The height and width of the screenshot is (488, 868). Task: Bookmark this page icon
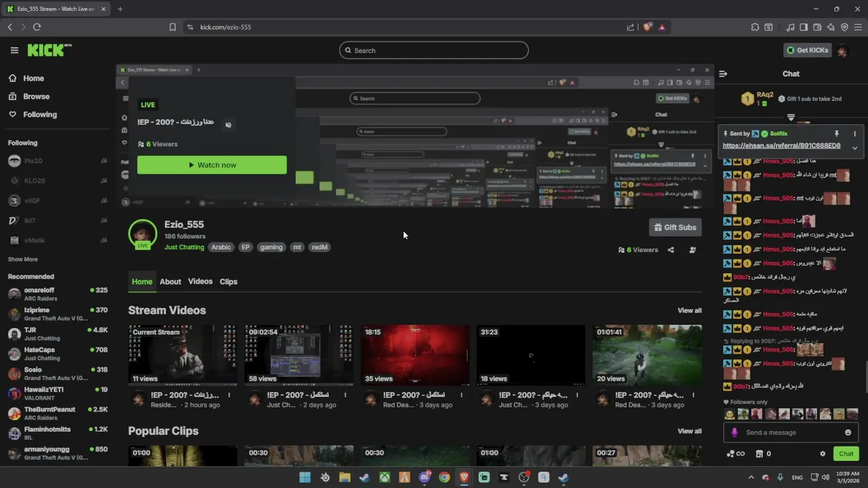(172, 27)
